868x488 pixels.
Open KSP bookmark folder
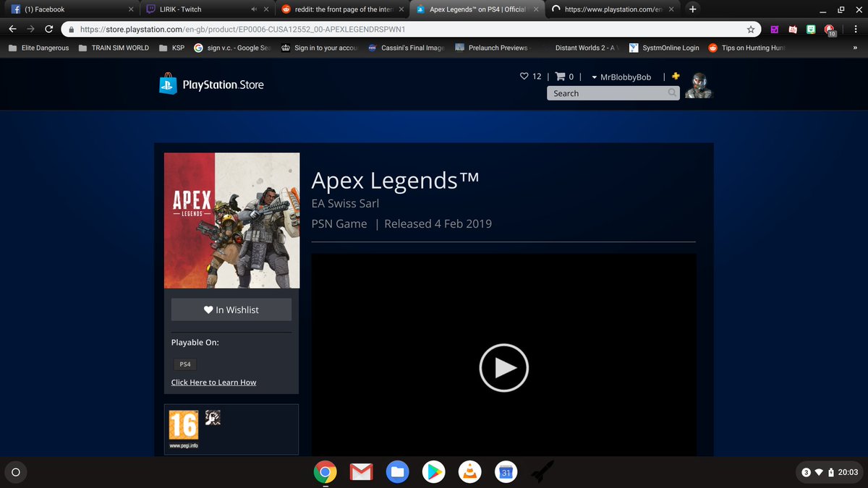(x=171, y=48)
